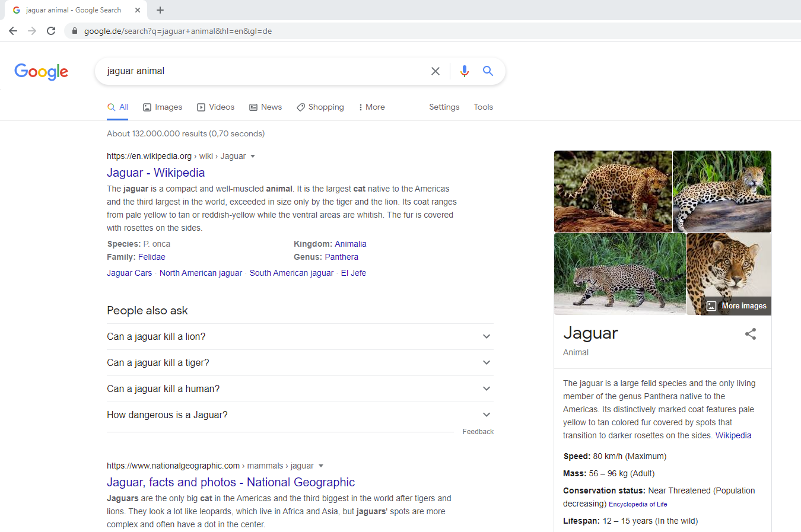
Task: Click the blue magnifier search button
Action: click(x=488, y=71)
